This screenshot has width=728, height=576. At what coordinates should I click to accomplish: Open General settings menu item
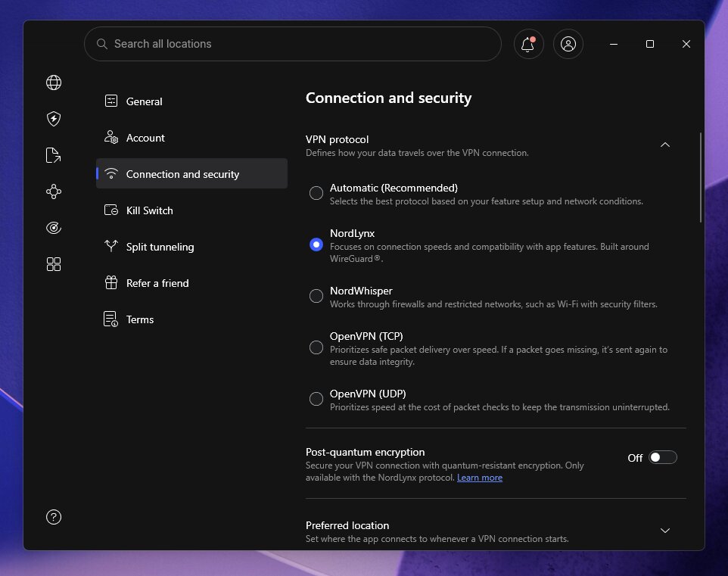point(191,101)
